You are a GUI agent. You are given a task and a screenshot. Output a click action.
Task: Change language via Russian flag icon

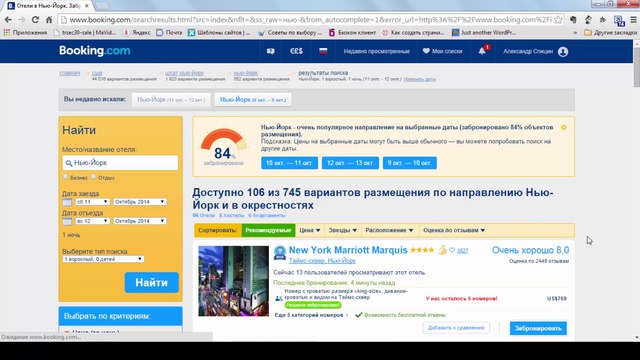click(323, 51)
